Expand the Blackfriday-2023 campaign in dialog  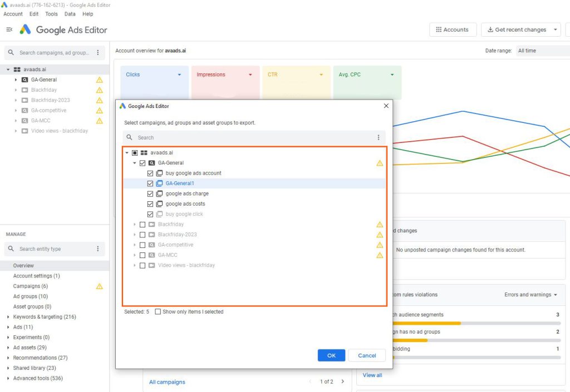(x=135, y=235)
